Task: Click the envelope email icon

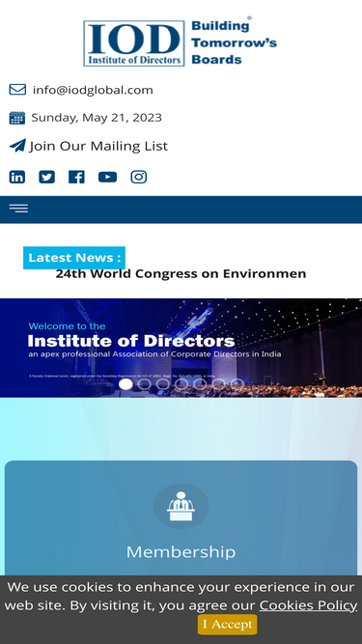Action: coord(17,90)
